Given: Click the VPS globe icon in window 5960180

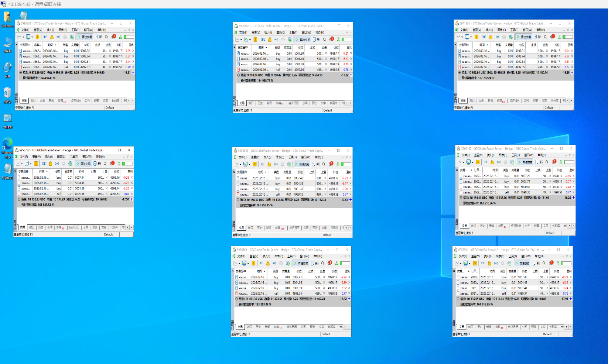Looking at the screenshot, I should click(x=512, y=162).
